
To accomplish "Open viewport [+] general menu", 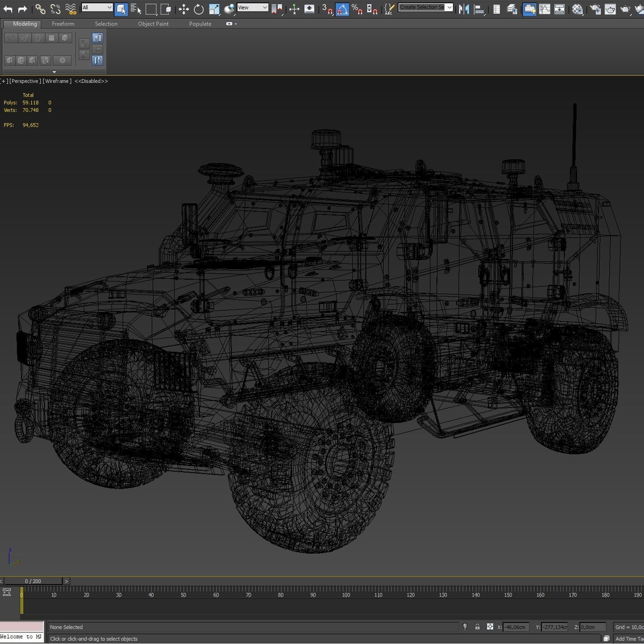I will coord(4,81).
